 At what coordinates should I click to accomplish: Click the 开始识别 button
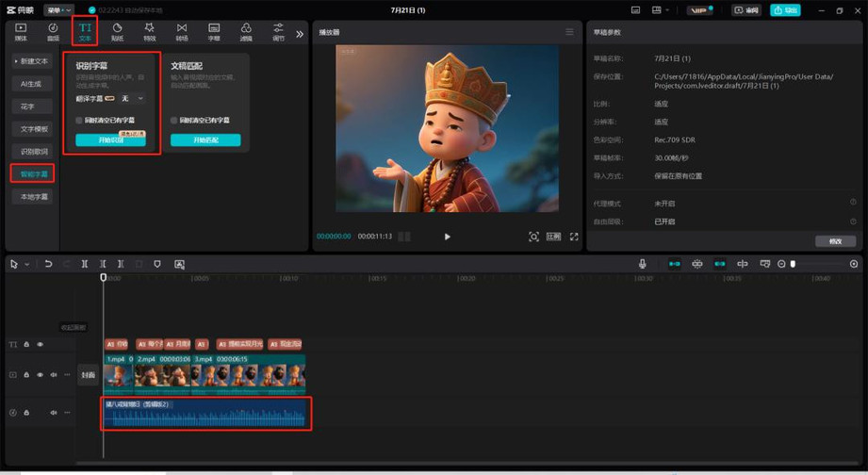pos(110,140)
